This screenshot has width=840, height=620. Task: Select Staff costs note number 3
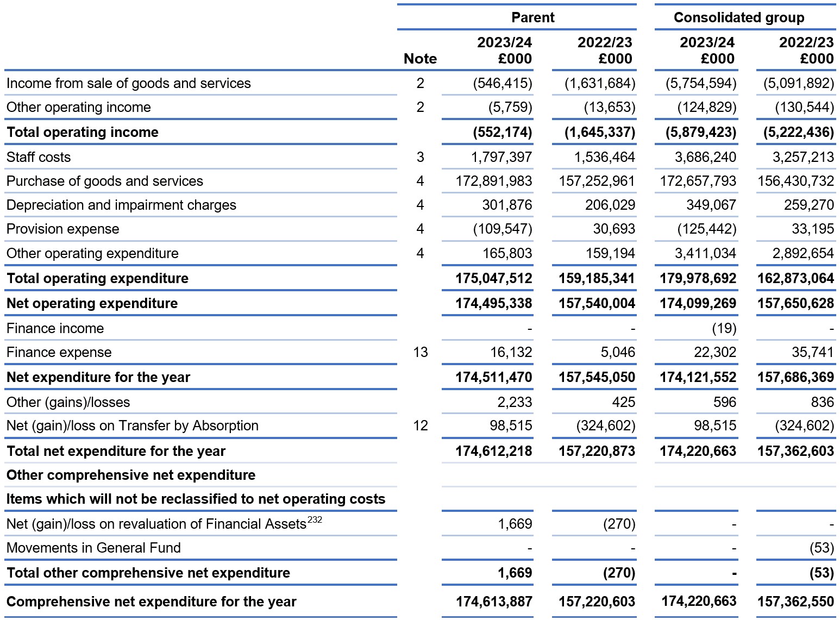click(x=420, y=157)
